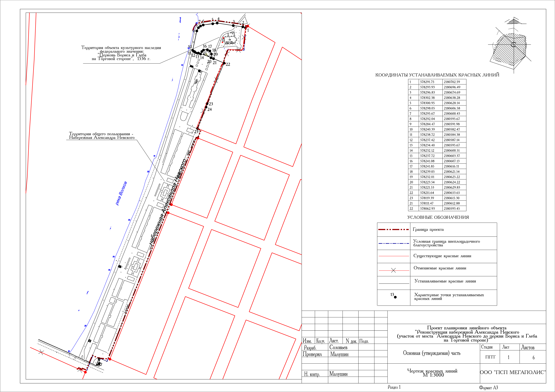
Task: Click the company name ООО "ПСП МЕГАПОЛИС"
Action: tap(513, 372)
